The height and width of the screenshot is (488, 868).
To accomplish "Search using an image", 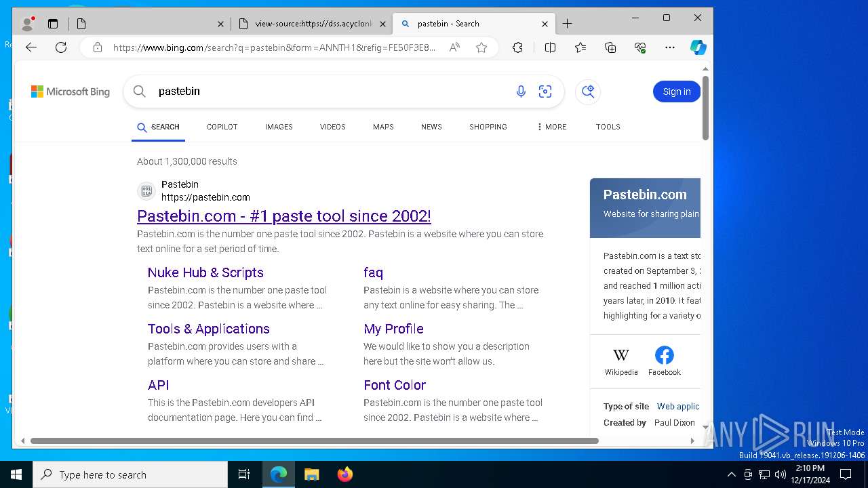I will [545, 91].
